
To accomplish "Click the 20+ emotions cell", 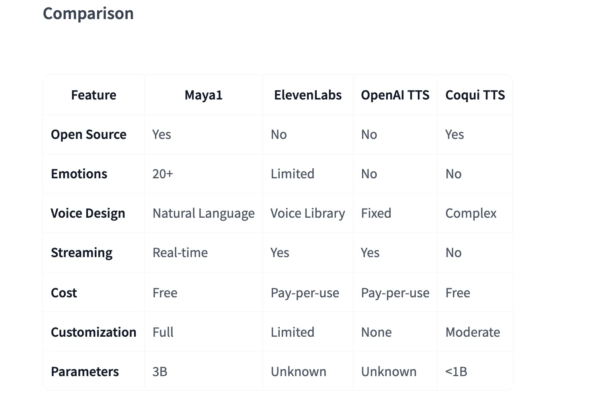I will 163,174.
